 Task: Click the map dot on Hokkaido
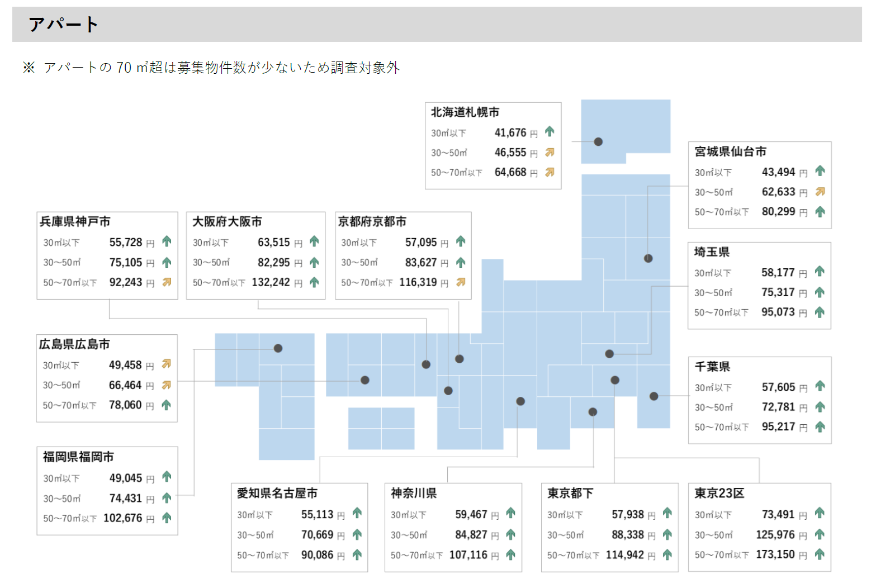click(598, 141)
